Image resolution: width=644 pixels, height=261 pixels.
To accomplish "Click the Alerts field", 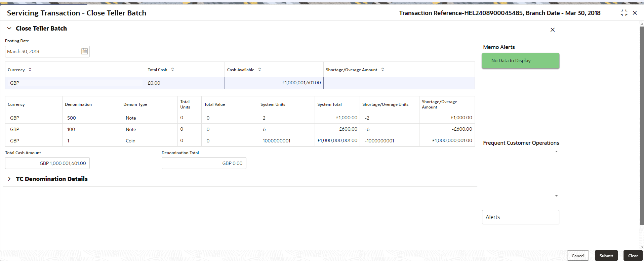I will click(x=520, y=217).
